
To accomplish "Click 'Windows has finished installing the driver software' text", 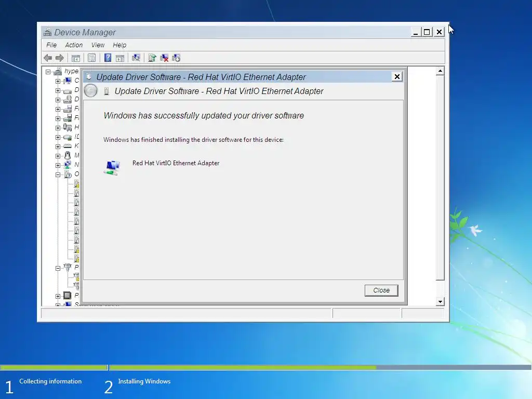I will click(x=193, y=140).
